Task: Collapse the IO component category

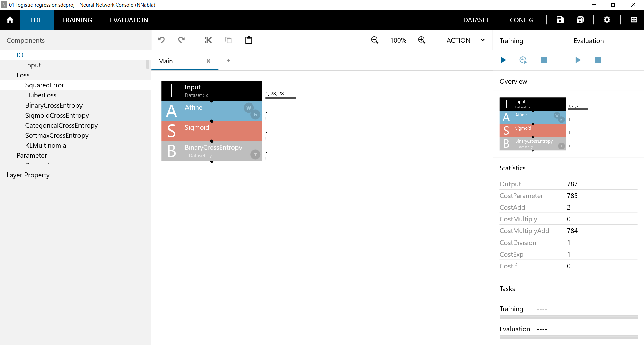Action: pyautogui.click(x=20, y=55)
